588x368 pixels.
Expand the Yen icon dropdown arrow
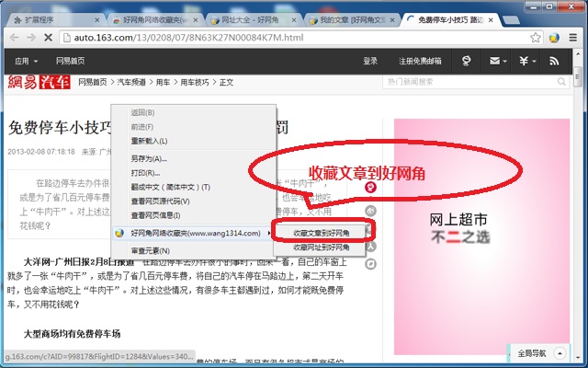point(534,62)
